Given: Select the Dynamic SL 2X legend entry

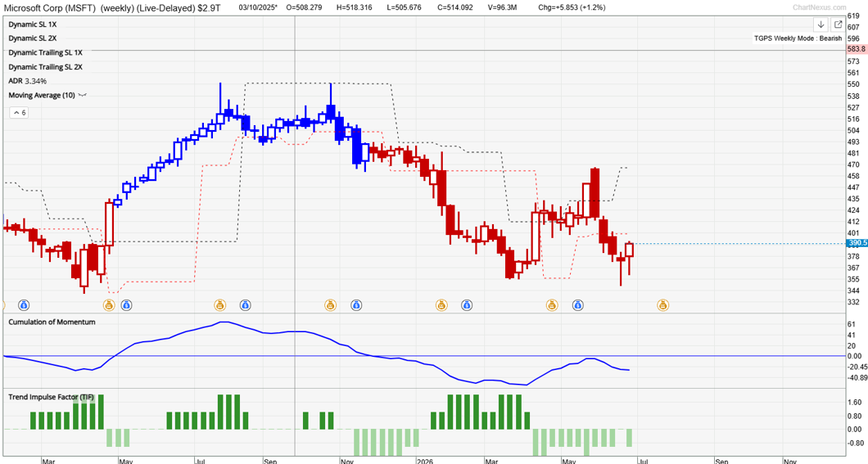Looking at the screenshot, I should [32, 38].
